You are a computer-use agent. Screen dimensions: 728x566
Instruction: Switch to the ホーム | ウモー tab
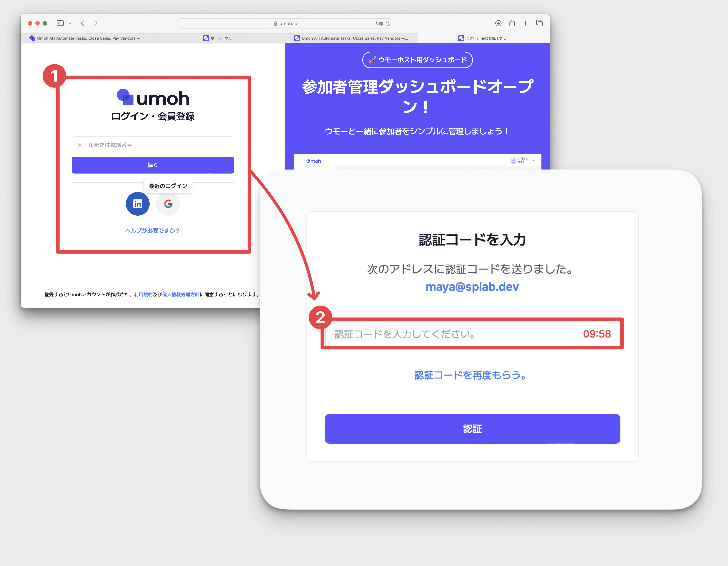coord(219,38)
